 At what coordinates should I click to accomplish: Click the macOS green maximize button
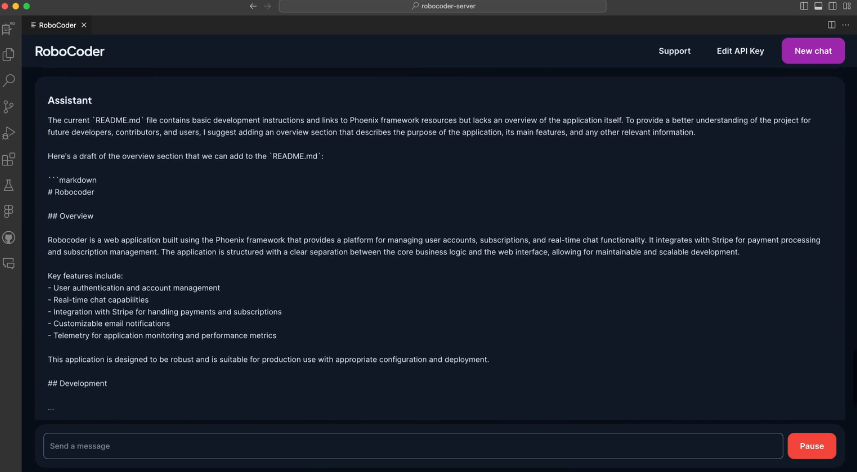27,6
